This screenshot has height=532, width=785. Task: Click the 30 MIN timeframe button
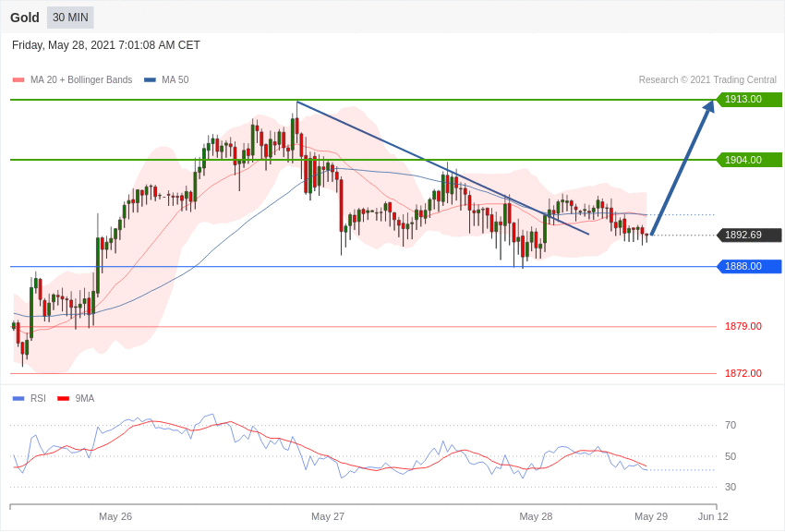coord(70,18)
